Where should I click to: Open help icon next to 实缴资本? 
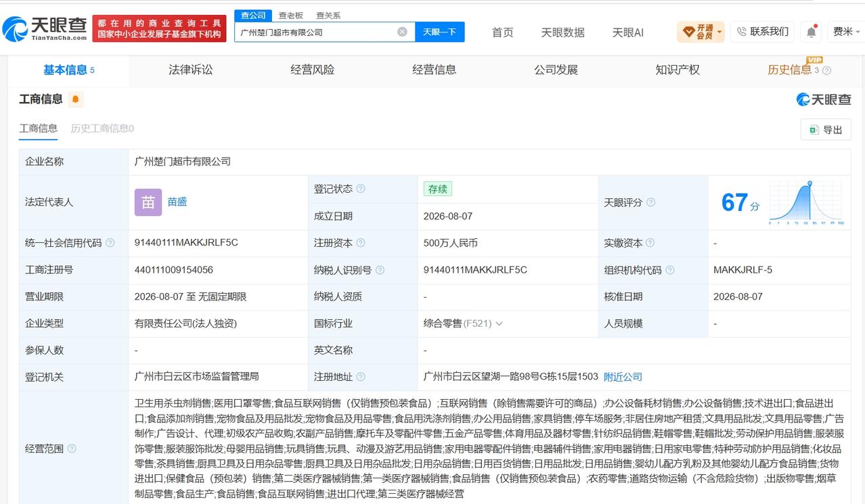(x=650, y=243)
